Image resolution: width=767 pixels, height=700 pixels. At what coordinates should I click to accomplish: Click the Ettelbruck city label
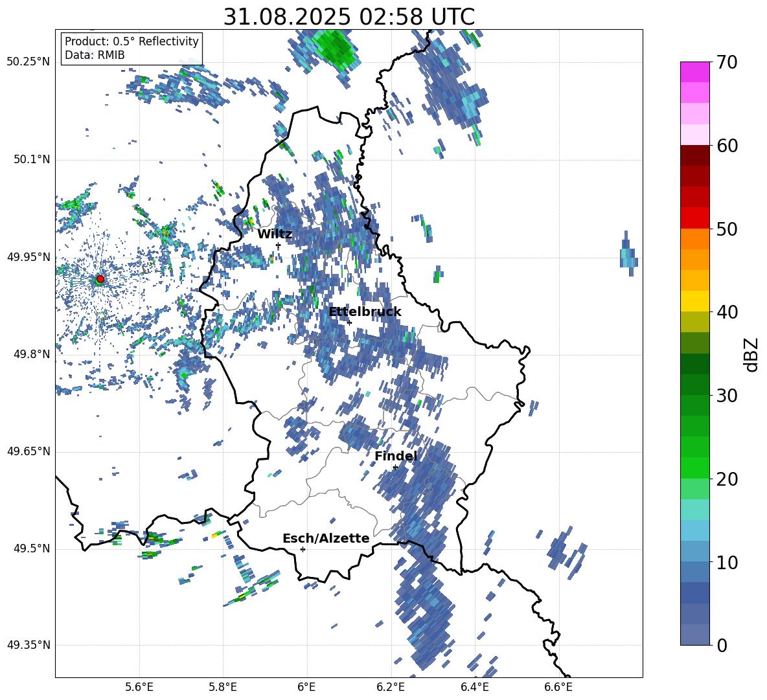tap(365, 312)
